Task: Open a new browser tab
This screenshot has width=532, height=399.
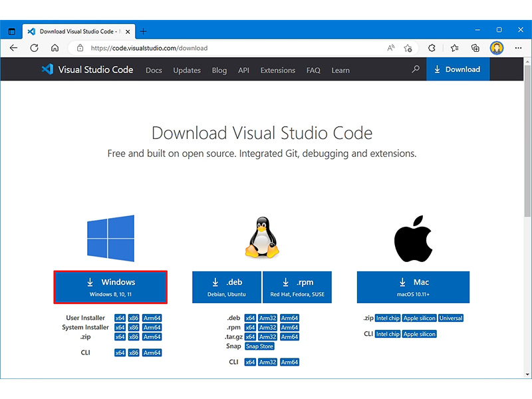Action: pos(143,31)
